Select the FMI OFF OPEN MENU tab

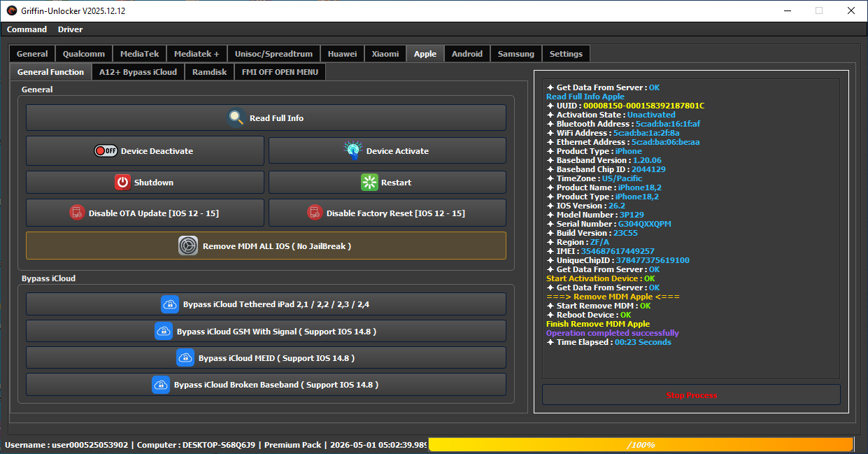(x=280, y=72)
